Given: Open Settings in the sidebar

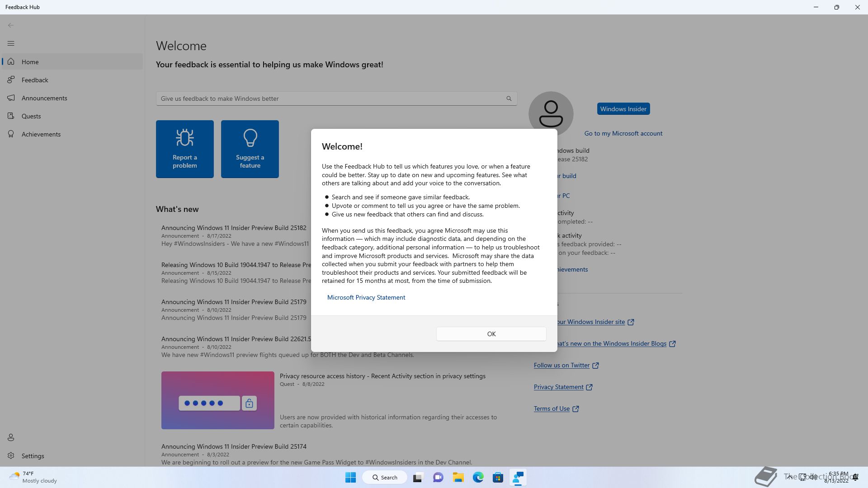Looking at the screenshot, I should [72, 456].
